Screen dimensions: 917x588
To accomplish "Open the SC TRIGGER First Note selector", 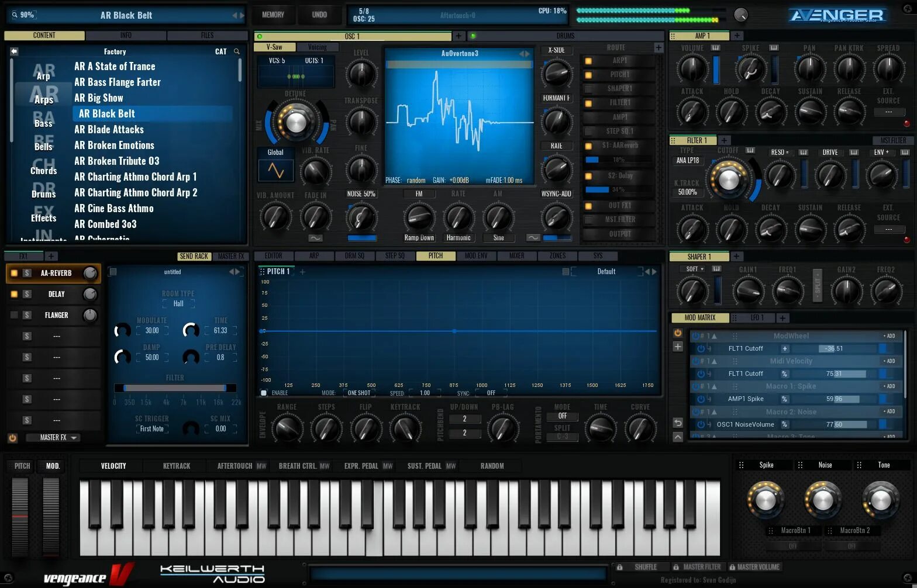I will (152, 429).
